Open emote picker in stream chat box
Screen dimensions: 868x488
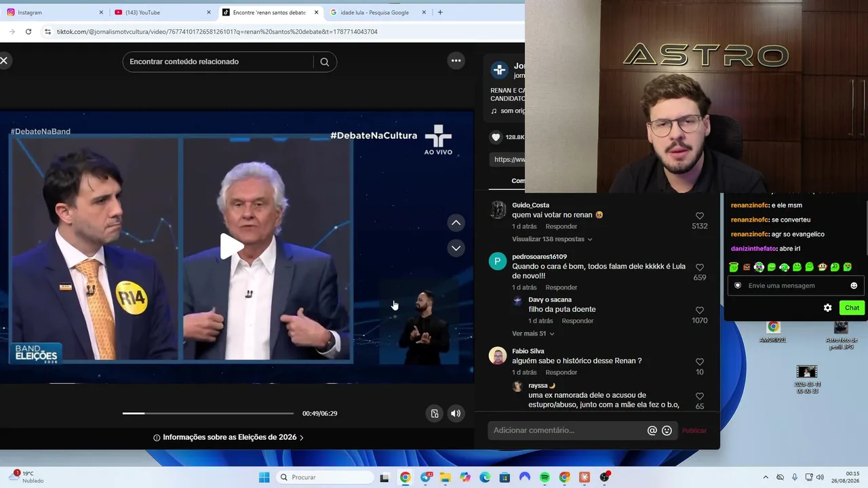click(854, 285)
